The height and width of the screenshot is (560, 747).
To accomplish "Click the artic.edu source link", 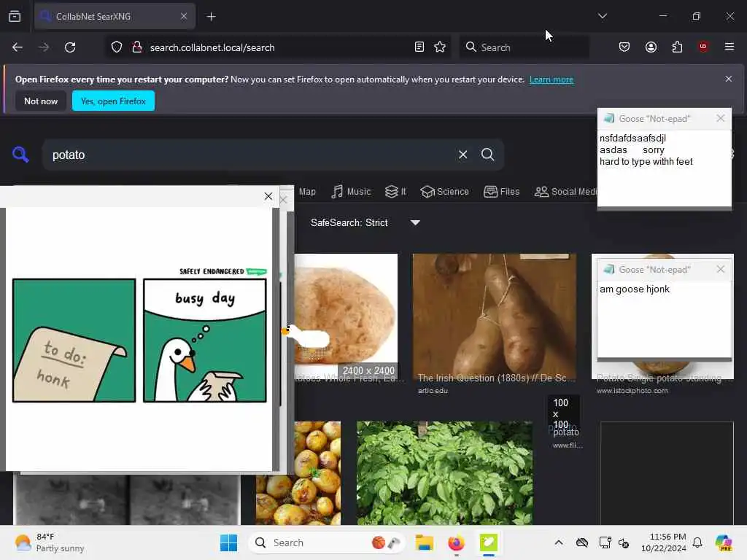I will tap(433, 391).
